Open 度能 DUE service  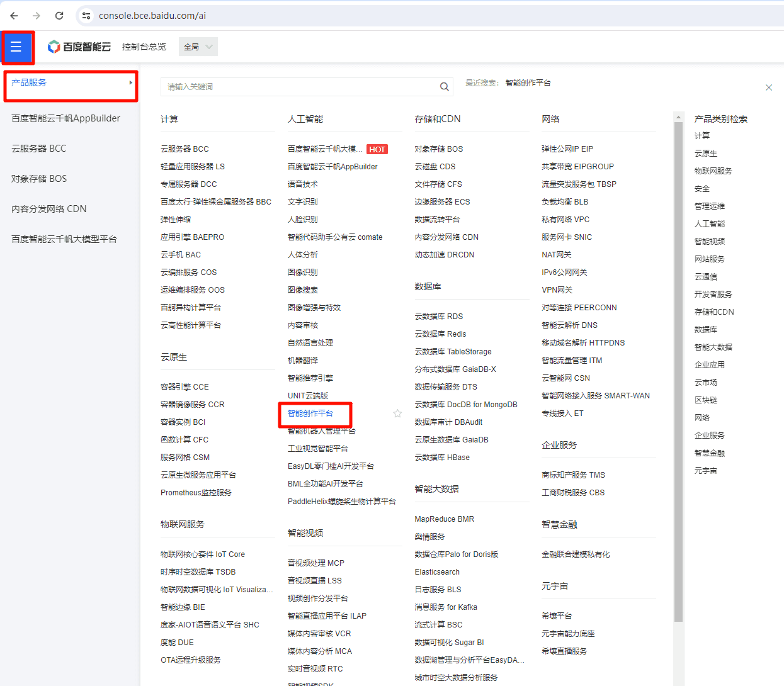point(177,643)
